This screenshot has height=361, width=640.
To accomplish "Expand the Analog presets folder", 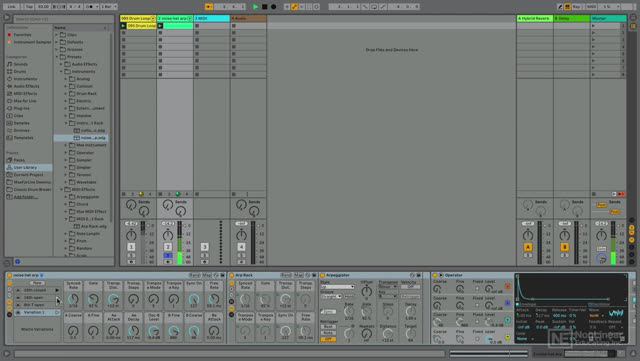I will (x=66, y=79).
